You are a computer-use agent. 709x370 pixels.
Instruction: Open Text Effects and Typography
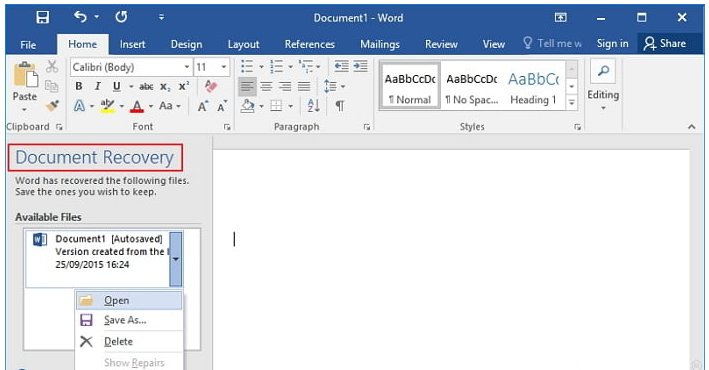click(x=80, y=106)
